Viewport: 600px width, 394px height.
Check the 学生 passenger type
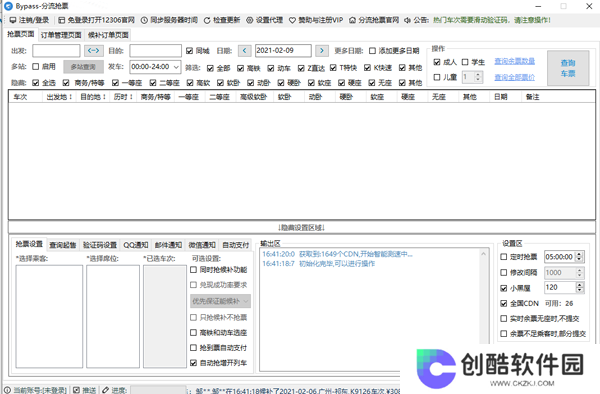tap(465, 62)
